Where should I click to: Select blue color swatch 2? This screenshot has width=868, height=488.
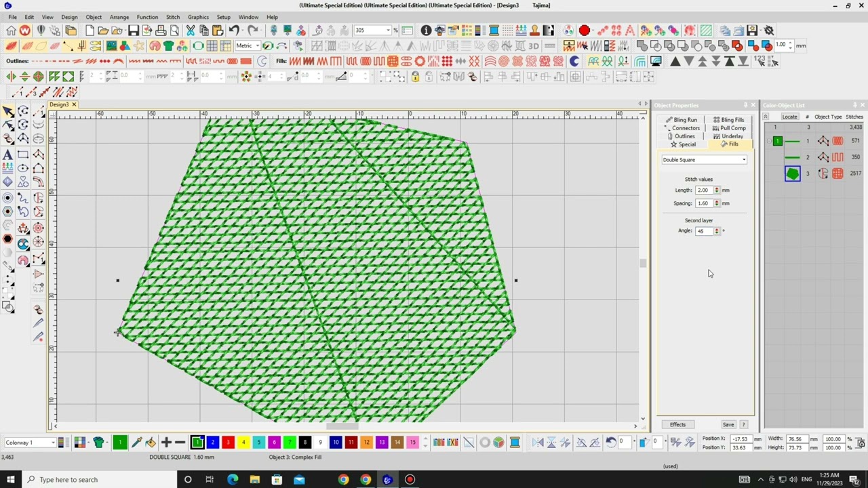(x=212, y=443)
